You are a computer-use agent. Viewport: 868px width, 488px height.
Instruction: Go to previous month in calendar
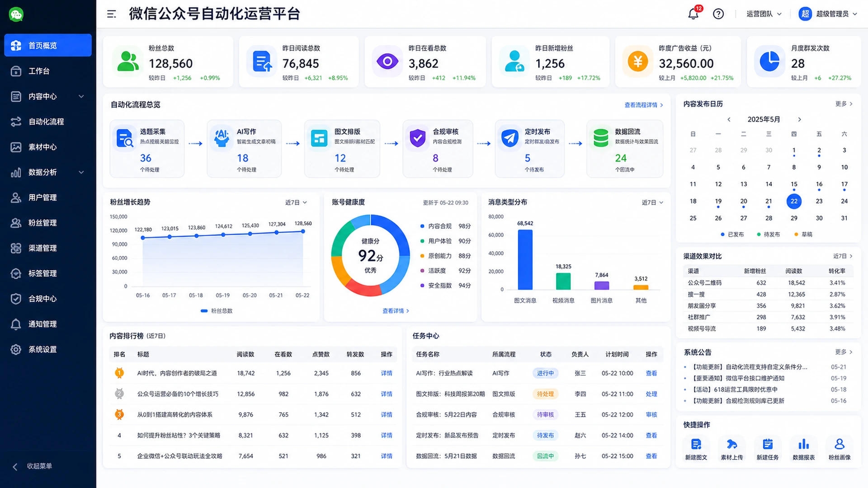(729, 120)
